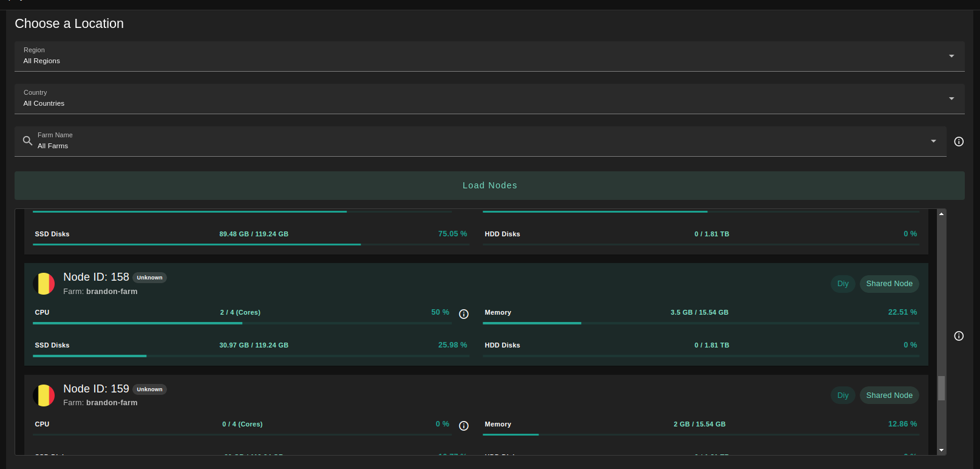
Task: Click the search icon in Farm Name field
Action: coord(27,141)
